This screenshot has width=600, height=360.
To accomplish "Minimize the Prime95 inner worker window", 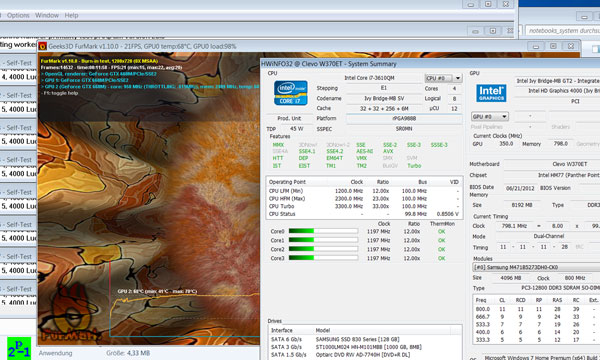I will point(475,31).
